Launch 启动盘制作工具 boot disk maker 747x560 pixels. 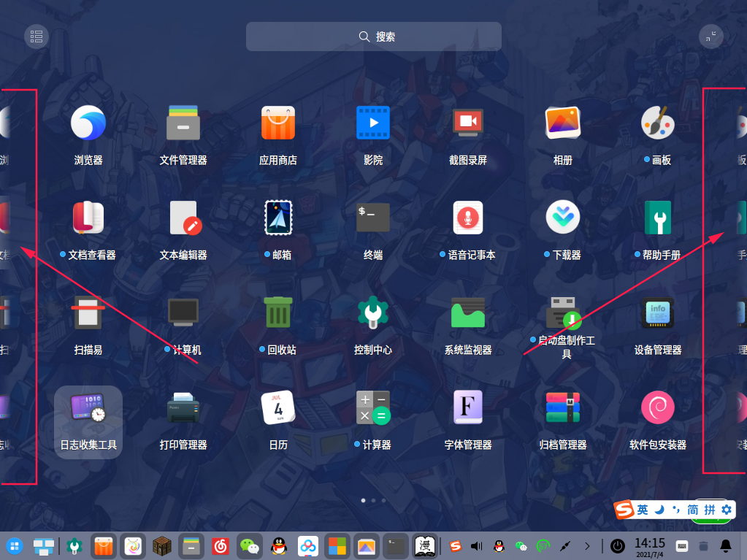click(563, 312)
